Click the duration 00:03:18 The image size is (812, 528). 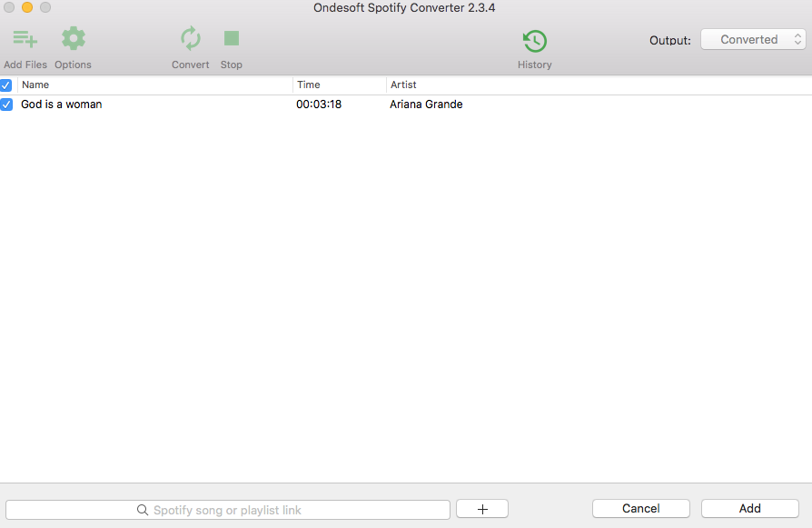319,105
